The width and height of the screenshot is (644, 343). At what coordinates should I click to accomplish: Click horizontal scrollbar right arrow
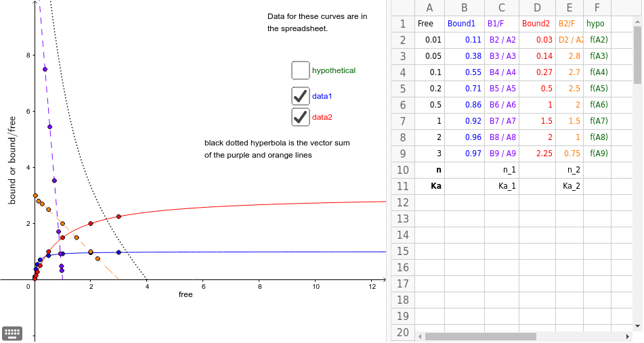click(x=626, y=336)
